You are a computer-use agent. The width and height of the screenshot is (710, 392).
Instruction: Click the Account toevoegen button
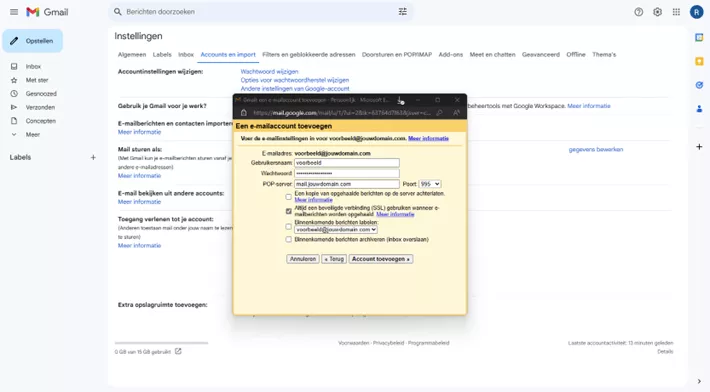pyautogui.click(x=381, y=259)
